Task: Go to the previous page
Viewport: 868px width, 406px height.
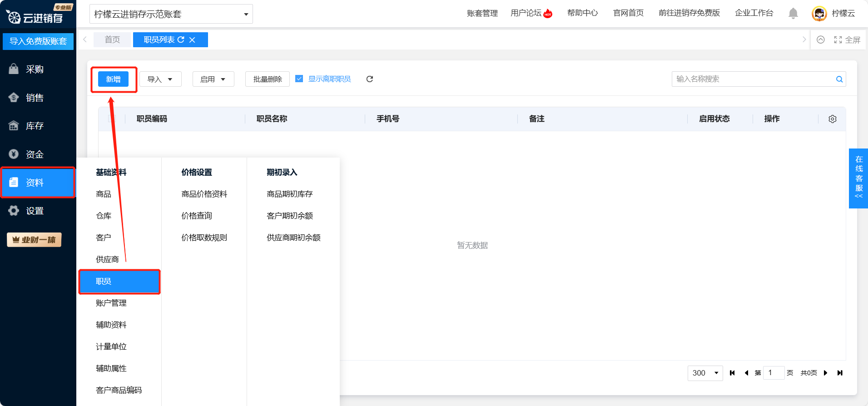Action: [x=746, y=373]
